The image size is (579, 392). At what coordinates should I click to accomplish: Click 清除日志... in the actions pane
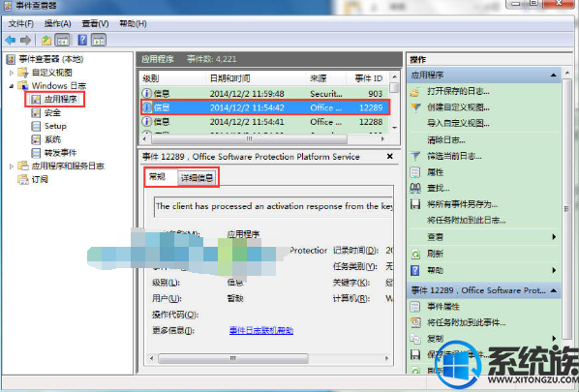[445, 140]
